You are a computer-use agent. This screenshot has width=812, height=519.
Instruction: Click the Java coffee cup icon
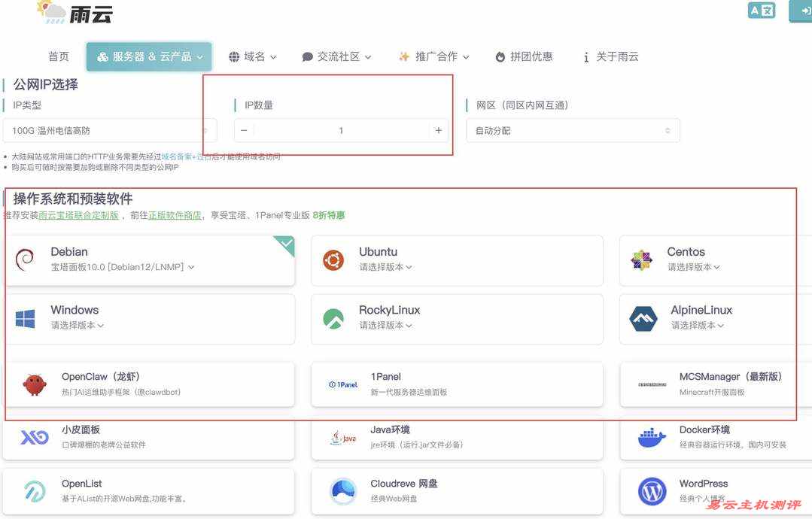[x=343, y=438]
